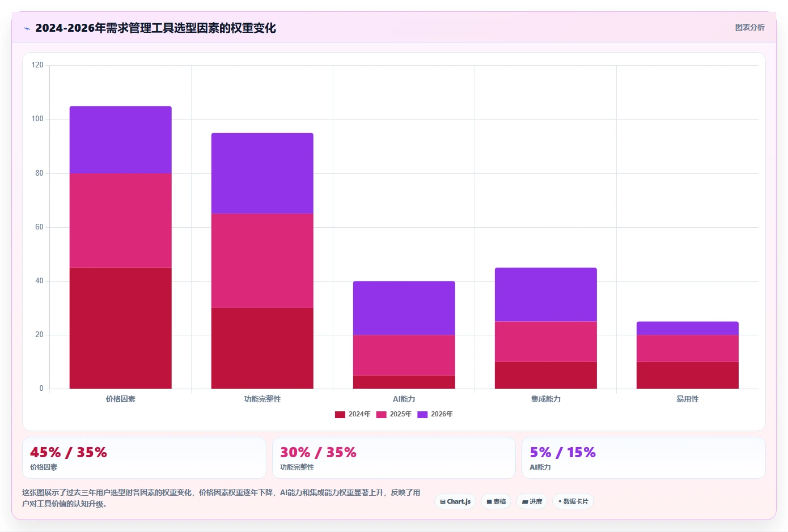This screenshot has height=532, width=788.
Task: Click the 2025年 segment of 易用性 bar
Action: click(x=688, y=348)
